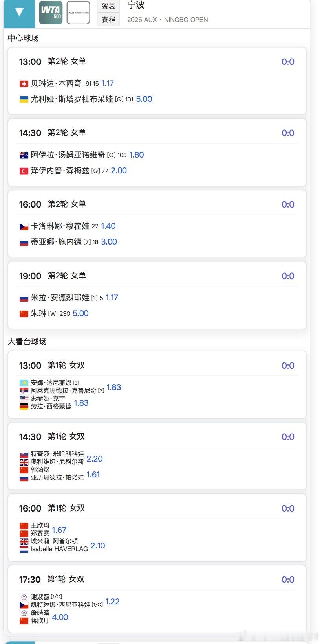The width and height of the screenshot is (322, 644).
Task: Click the Czech flag beside 卡洛琳娜·穆霍娃
Action: (24, 226)
